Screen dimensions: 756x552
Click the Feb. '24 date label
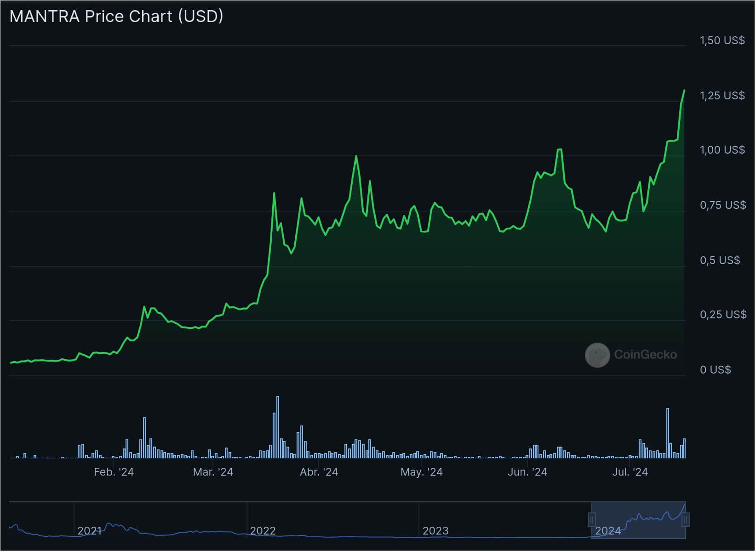coord(114,472)
